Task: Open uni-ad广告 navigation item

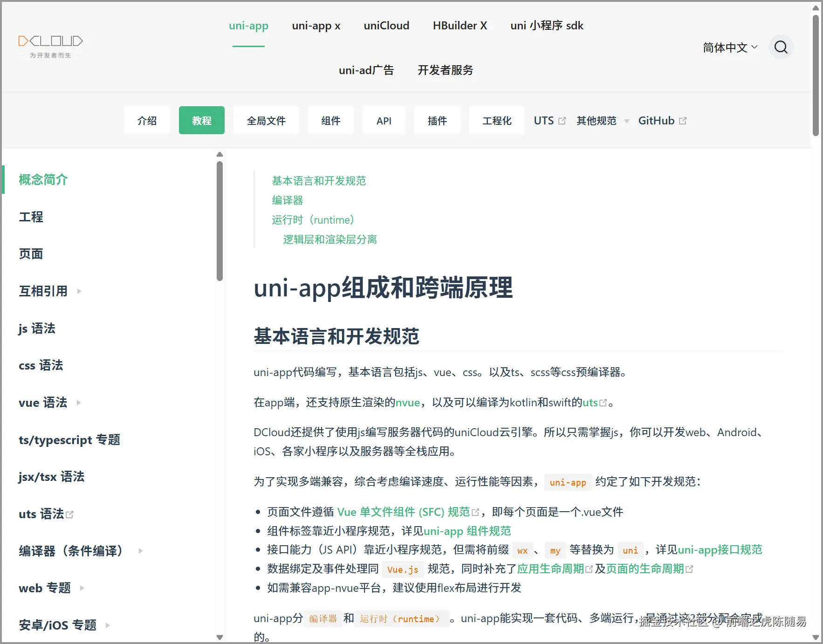Action: tap(366, 70)
